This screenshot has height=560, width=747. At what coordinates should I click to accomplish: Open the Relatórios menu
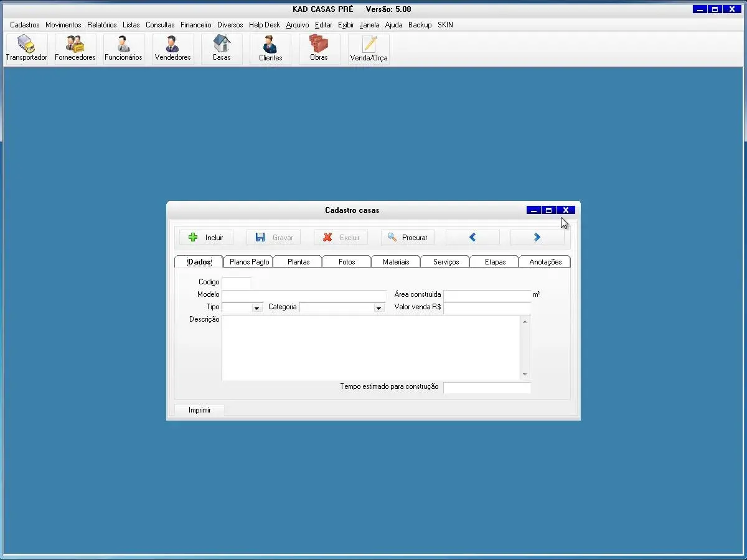tap(101, 25)
